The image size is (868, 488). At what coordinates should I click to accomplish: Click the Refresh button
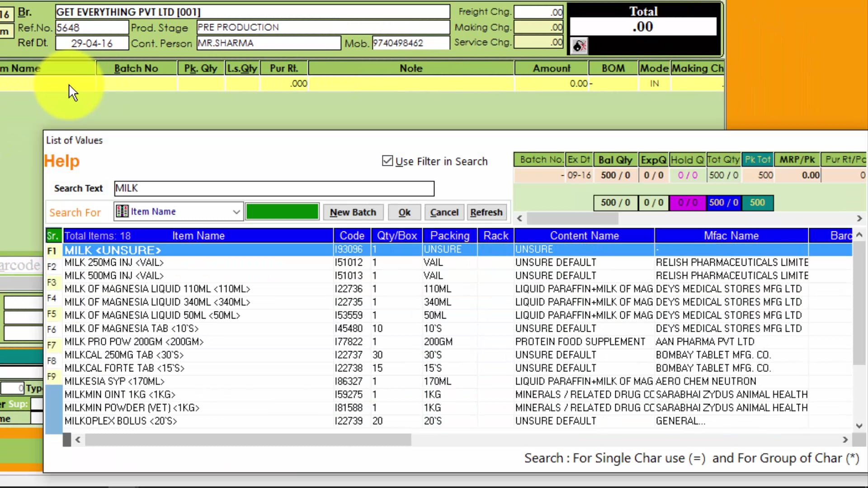486,212
